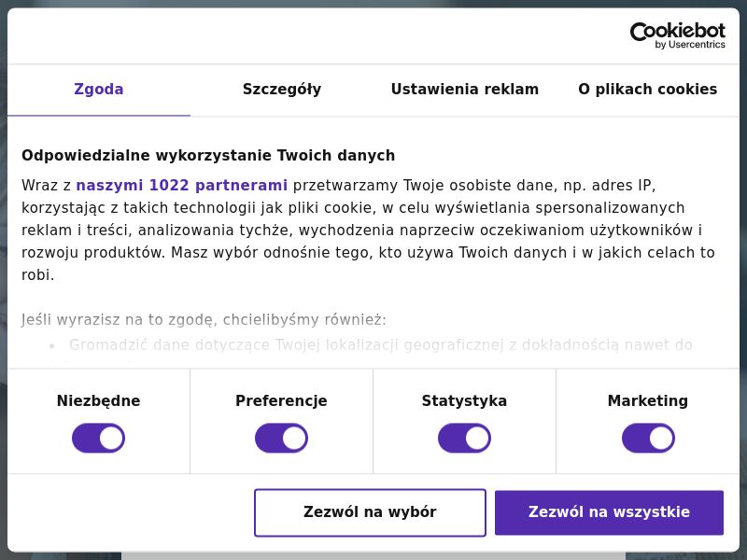The image size is (747, 560).
Task: Switch to the Szczegóły tab
Action: 282,89
